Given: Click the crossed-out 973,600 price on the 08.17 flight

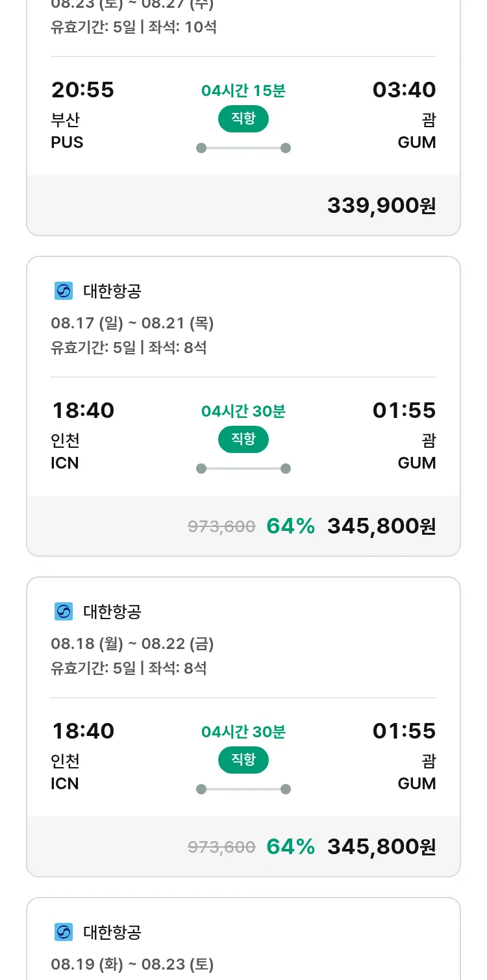Looking at the screenshot, I should 221,527.
